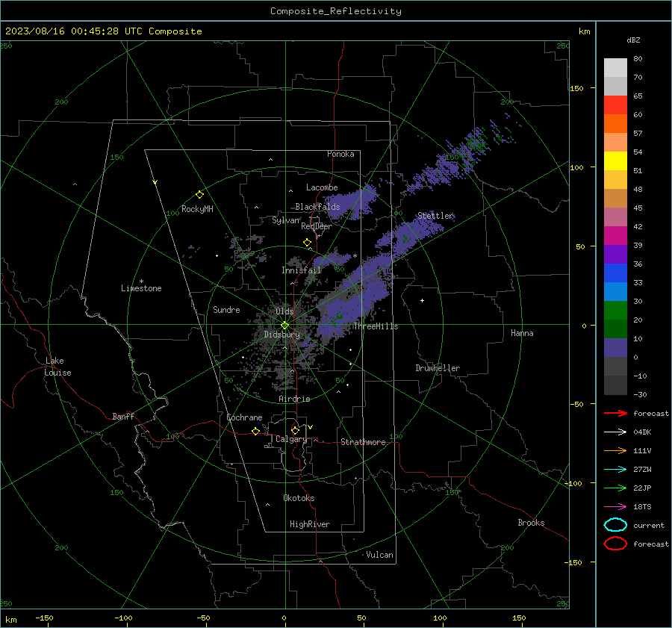Click the Lacombe label
Viewport: 672px width, 628px height.
(x=322, y=187)
